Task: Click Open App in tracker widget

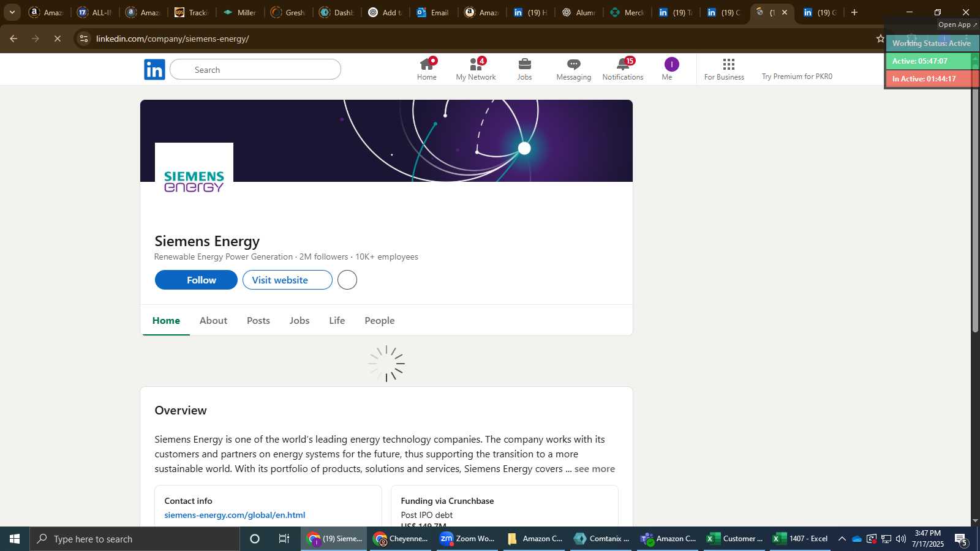Action: coord(957,24)
